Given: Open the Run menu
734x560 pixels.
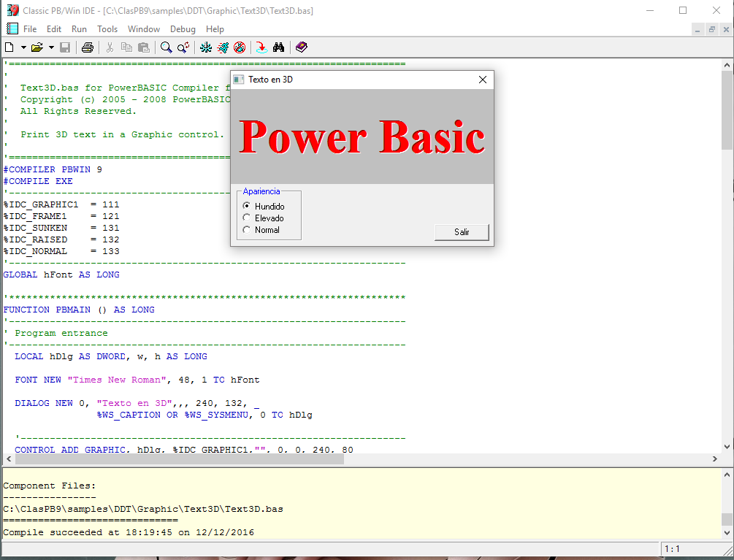Looking at the screenshot, I should coord(79,29).
